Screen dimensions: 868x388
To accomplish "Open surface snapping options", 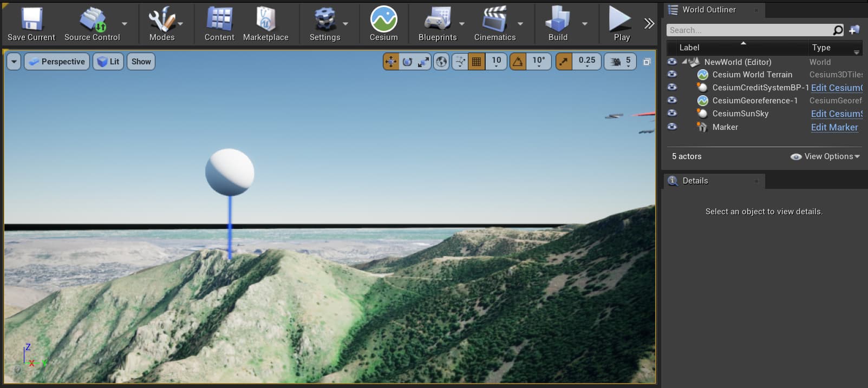I will coord(460,62).
